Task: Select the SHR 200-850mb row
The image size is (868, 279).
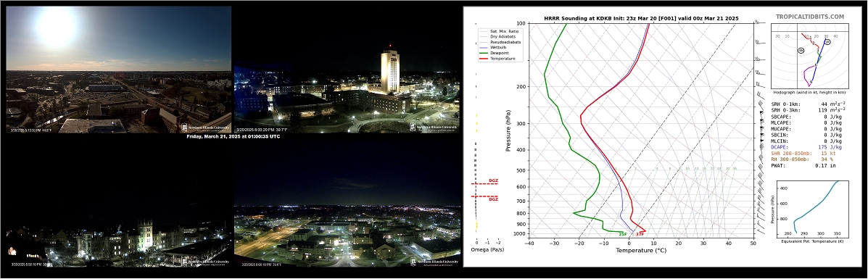Action: 803,153
